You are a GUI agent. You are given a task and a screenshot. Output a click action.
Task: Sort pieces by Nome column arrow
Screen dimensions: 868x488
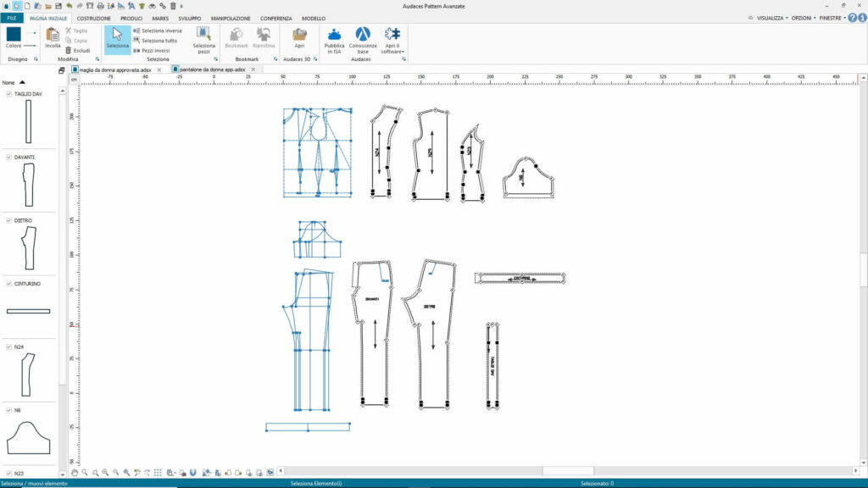(x=22, y=82)
